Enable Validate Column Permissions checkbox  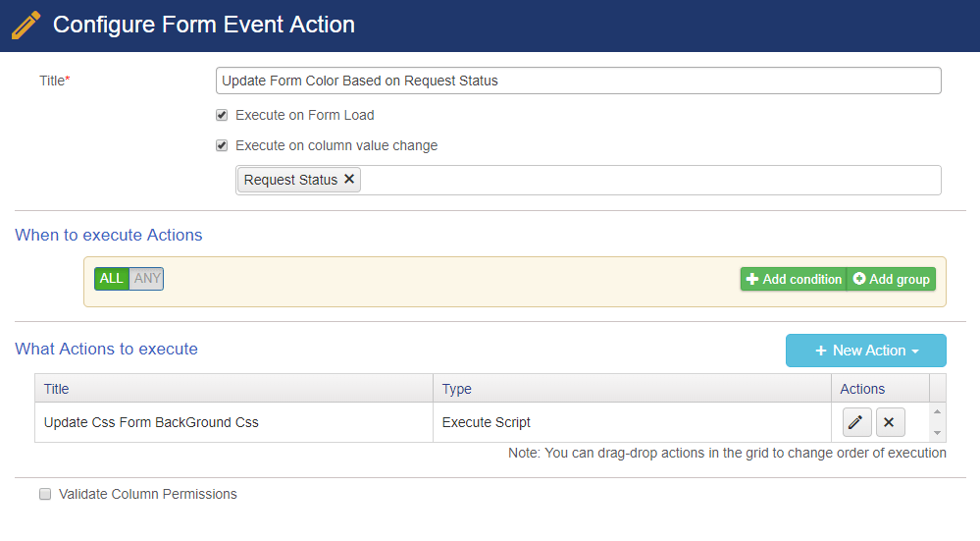45,494
